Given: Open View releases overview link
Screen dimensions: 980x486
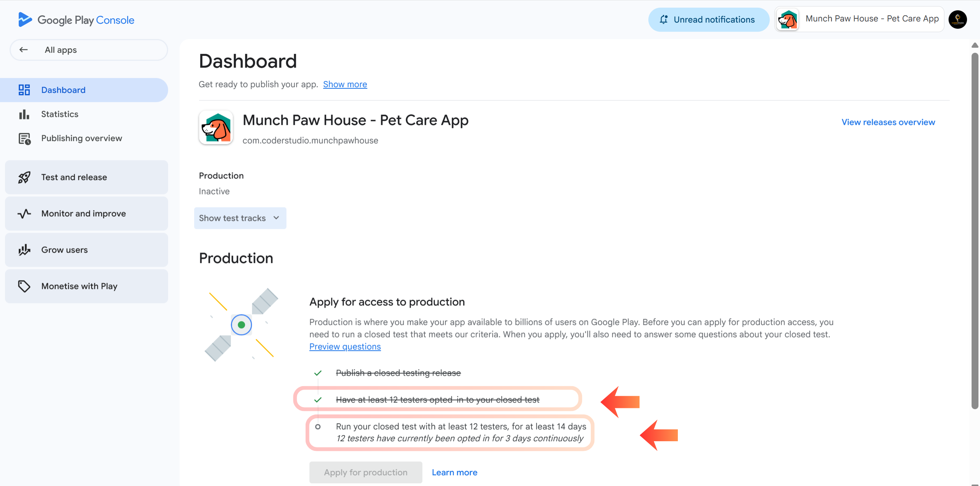Looking at the screenshot, I should [888, 122].
